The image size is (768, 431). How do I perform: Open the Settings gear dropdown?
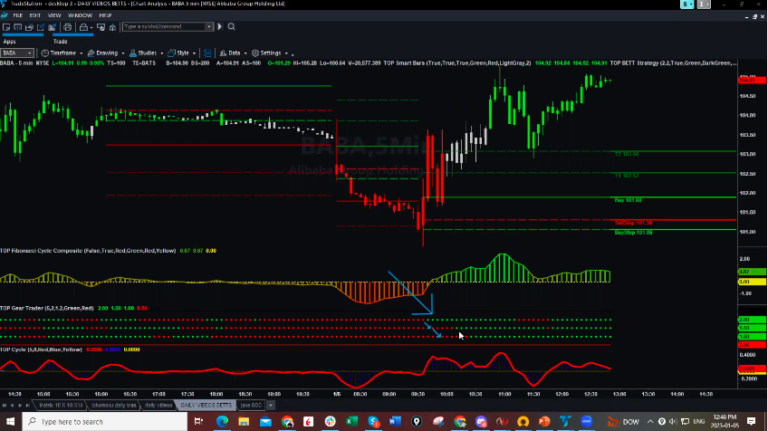click(x=268, y=52)
